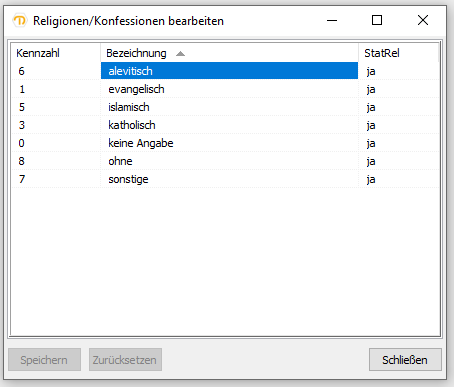The image size is (454, 387).
Task: Click the StatRel ja value for evangelisch
Action: pos(371,89)
